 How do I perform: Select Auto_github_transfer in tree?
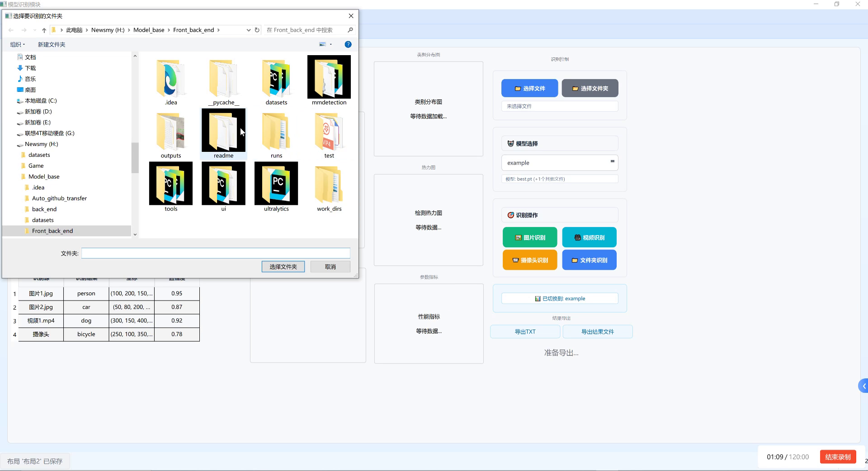coord(59,198)
